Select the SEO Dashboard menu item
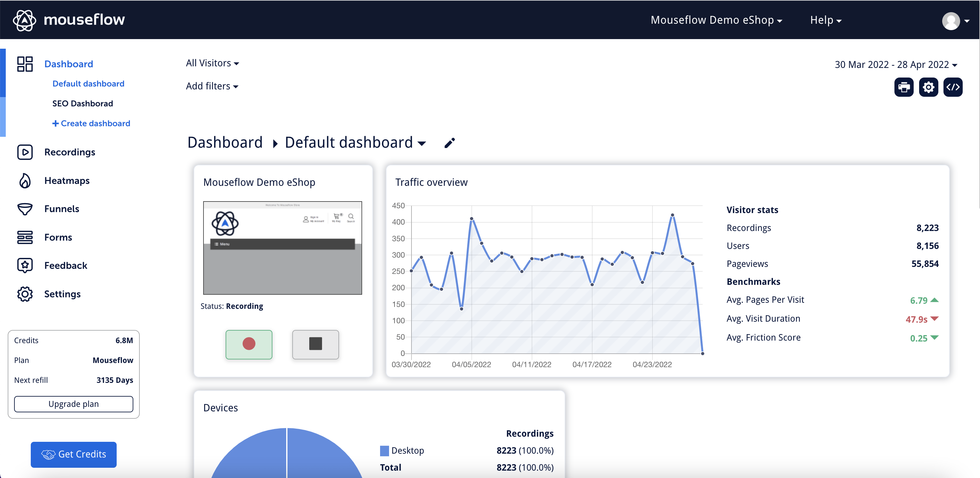 tap(82, 103)
